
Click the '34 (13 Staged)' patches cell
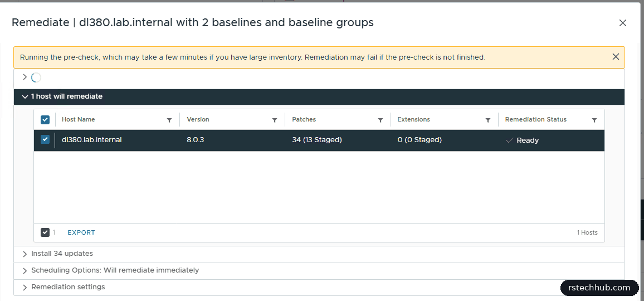pyautogui.click(x=317, y=140)
